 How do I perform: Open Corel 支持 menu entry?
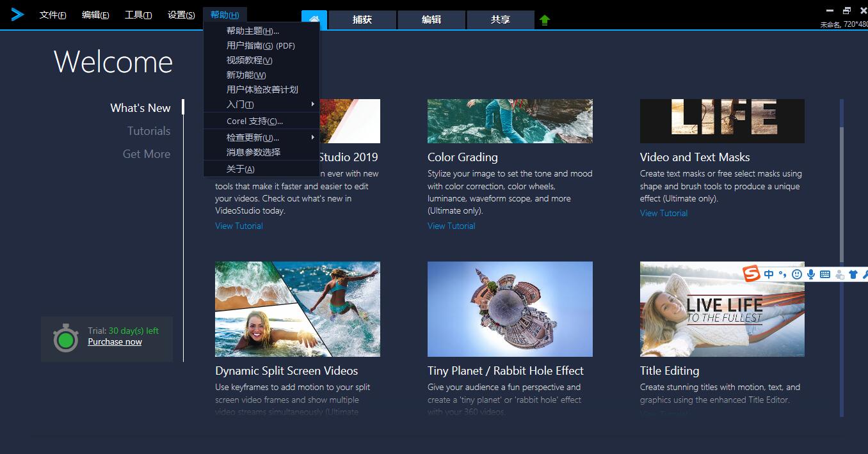261,121
